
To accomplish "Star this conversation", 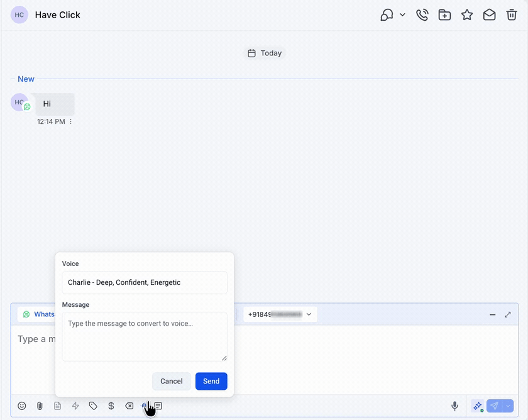I will click(467, 15).
